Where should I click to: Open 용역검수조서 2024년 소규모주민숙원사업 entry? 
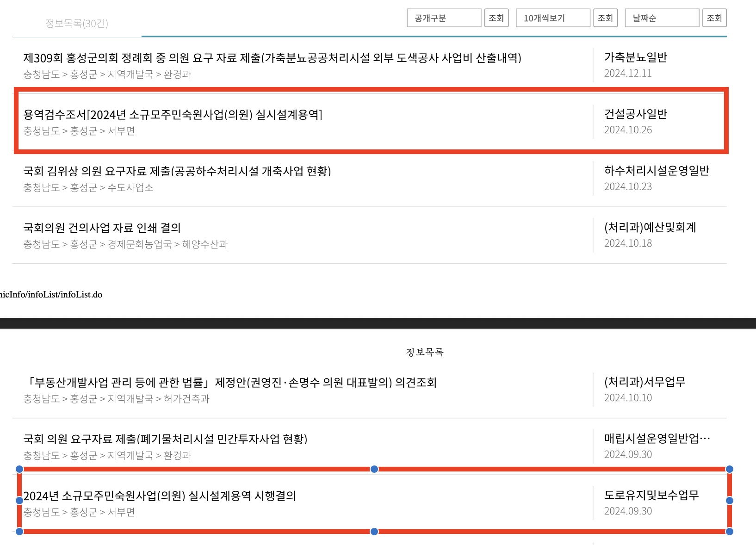tap(173, 114)
